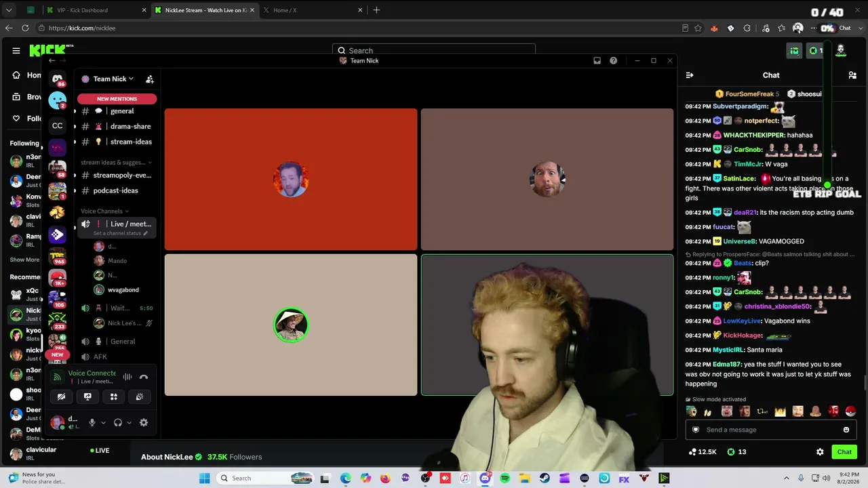Switch to VIP - Kick Dashboard tab

[x=97, y=10]
